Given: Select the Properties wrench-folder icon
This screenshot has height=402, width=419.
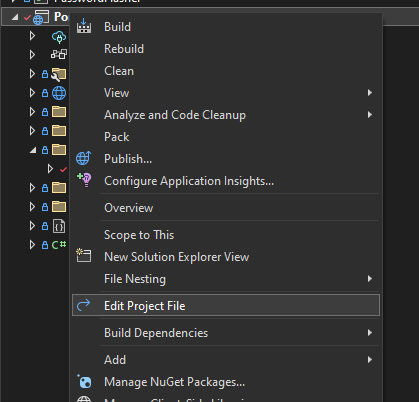Looking at the screenshot, I should [59, 74].
